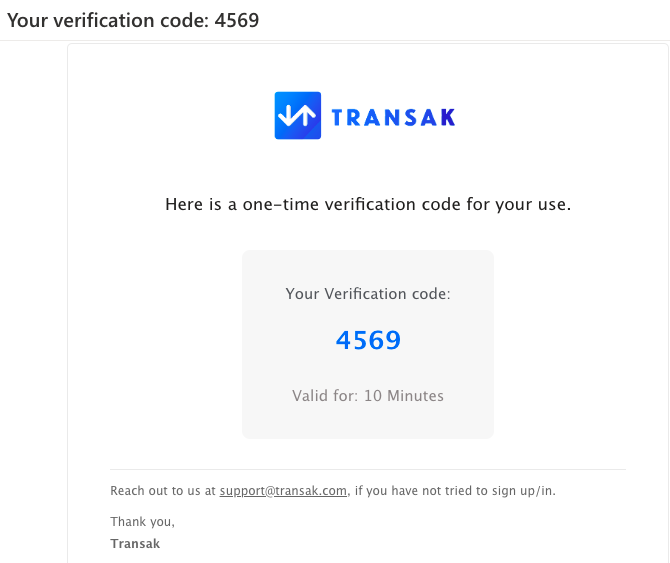
Task: Click the horizontal divider above footer
Action: [368, 469]
